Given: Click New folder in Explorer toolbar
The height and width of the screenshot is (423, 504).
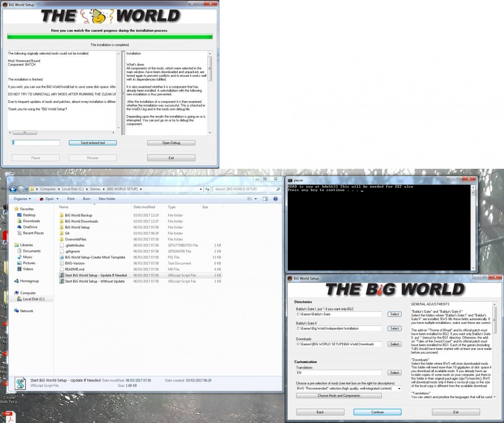Looking at the screenshot, I should pyautogui.click(x=107, y=199).
